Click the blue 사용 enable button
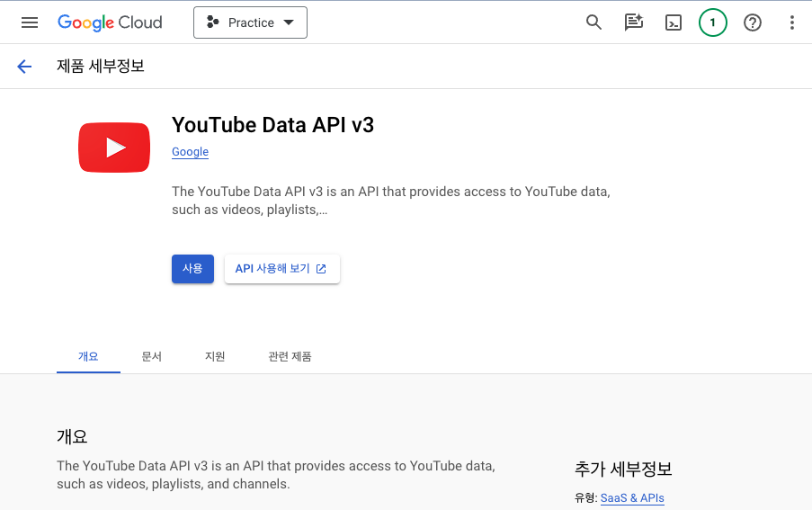The width and height of the screenshot is (812, 510). (192, 269)
